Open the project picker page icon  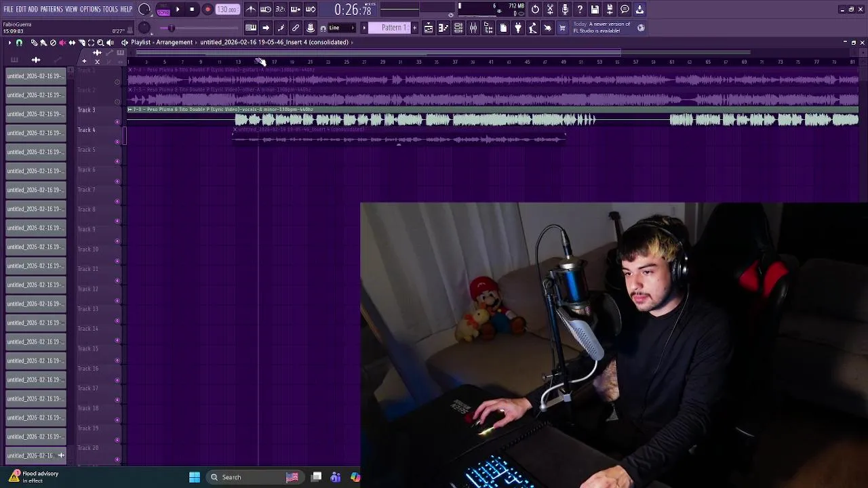point(503,28)
